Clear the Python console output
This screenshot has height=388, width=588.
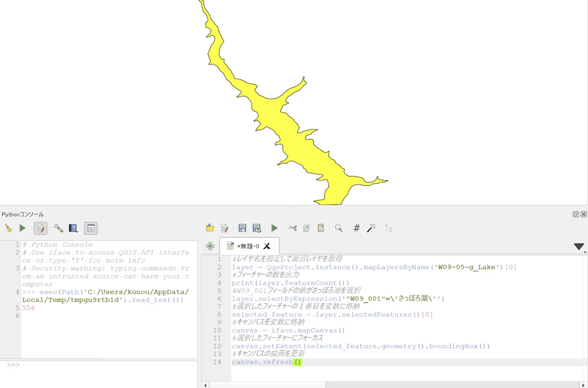[x=8, y=228]
